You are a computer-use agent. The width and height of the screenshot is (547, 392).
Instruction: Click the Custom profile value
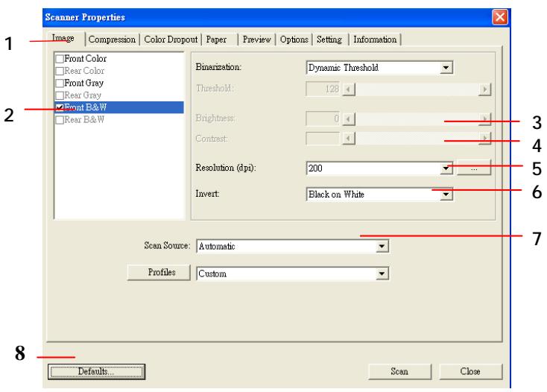click(212, 274)
